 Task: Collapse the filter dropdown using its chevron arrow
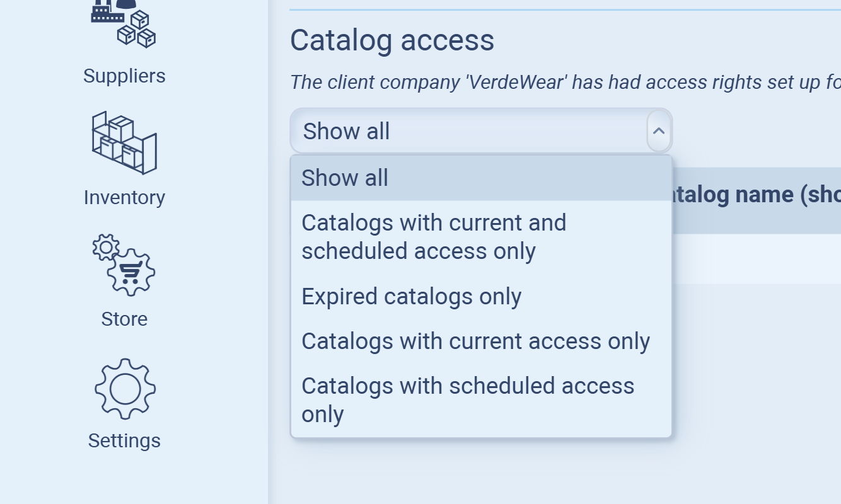tap(659, 131)
